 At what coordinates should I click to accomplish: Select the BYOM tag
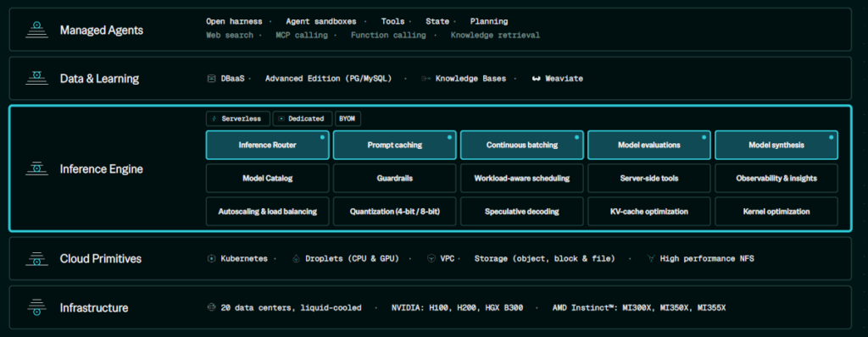[x=348, y=119]
